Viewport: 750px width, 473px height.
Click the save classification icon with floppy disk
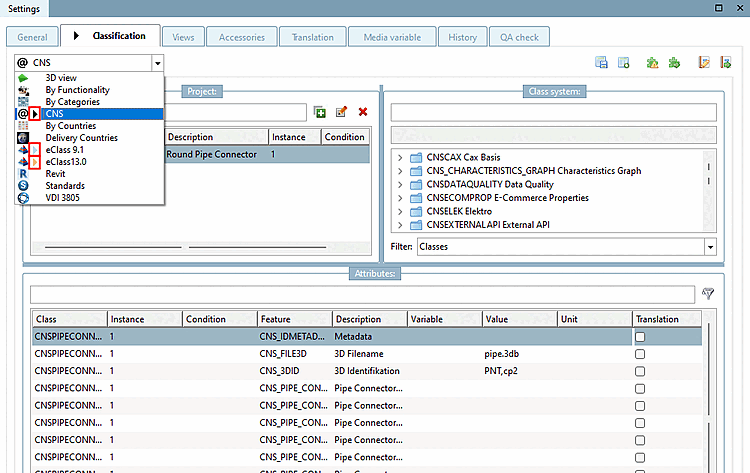tap(602, 63)
